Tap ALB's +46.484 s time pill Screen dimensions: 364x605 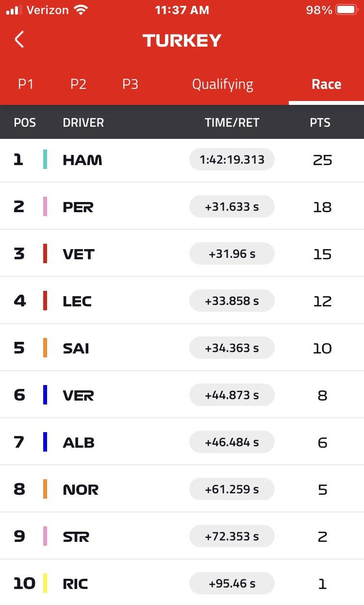point(232,442)
